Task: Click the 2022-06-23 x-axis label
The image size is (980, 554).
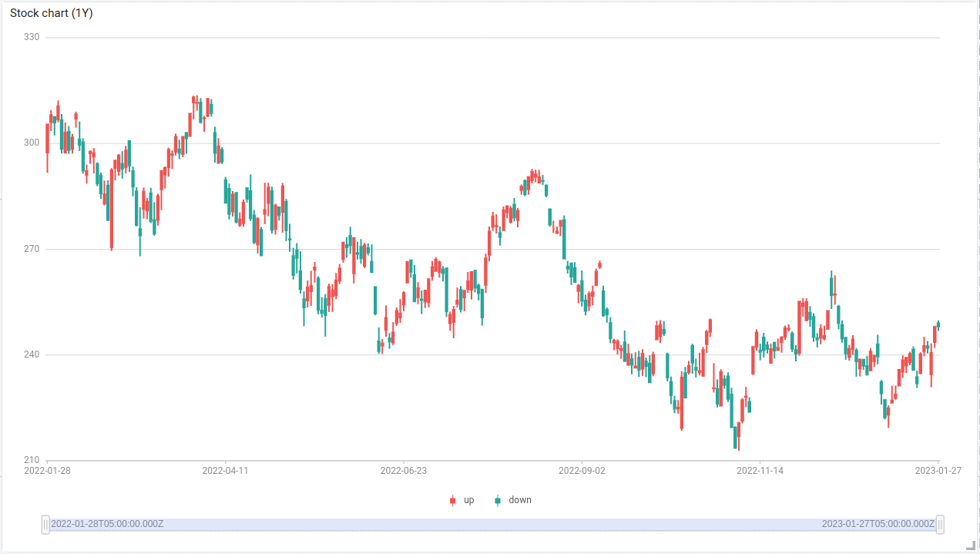Action: [x=404, y=469]
